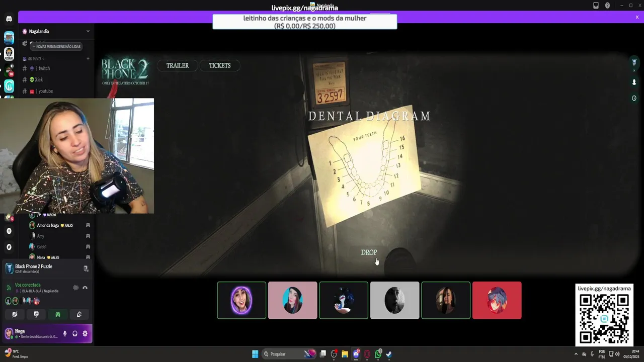The width and height of the screenshot is (644, 362).
Task: Select dark-haired woman participant tile
Action: click(446, 300)
